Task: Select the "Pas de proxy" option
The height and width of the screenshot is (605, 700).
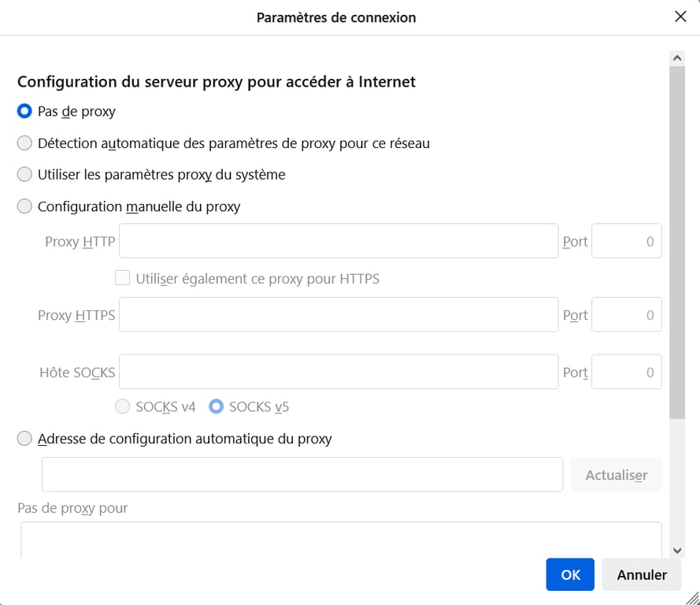Action: (24, 111)
